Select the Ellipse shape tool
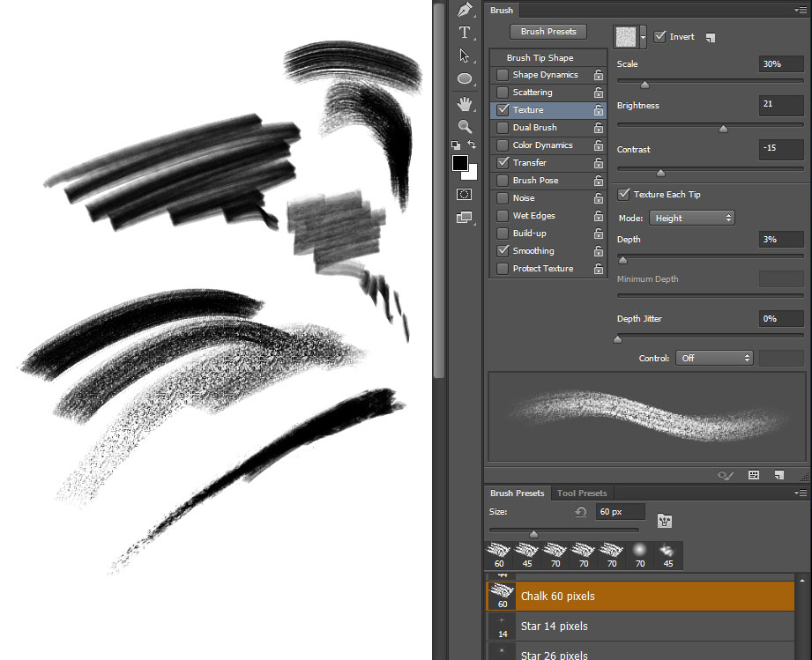The height and width of the screenshot is (660, 812). [465, 78]
